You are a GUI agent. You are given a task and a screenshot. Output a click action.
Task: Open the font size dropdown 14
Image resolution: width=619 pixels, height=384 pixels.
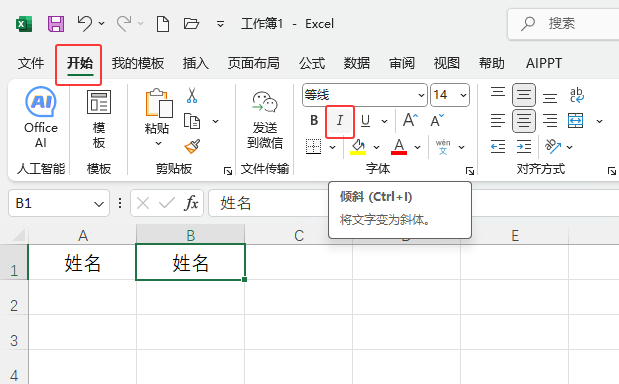pos(463,95)
